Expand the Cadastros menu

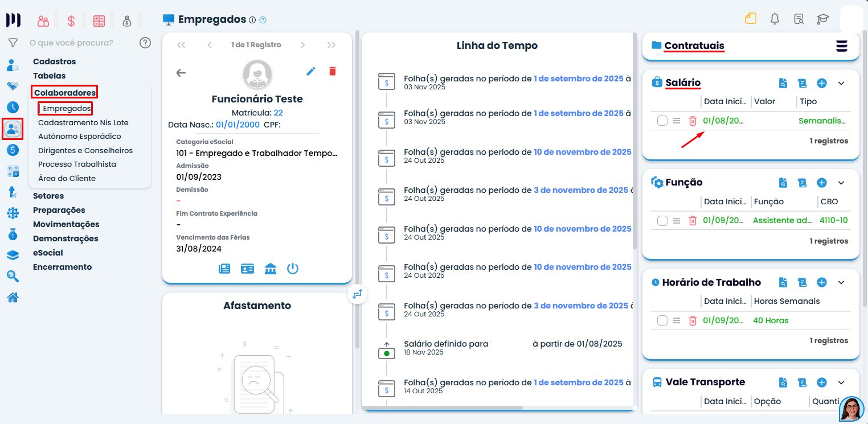point(54,61)
